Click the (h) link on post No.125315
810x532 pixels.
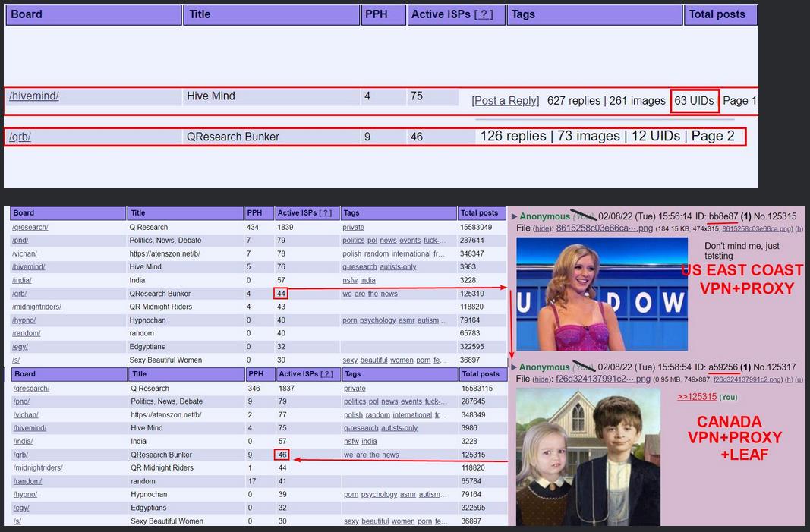[799, 228]
